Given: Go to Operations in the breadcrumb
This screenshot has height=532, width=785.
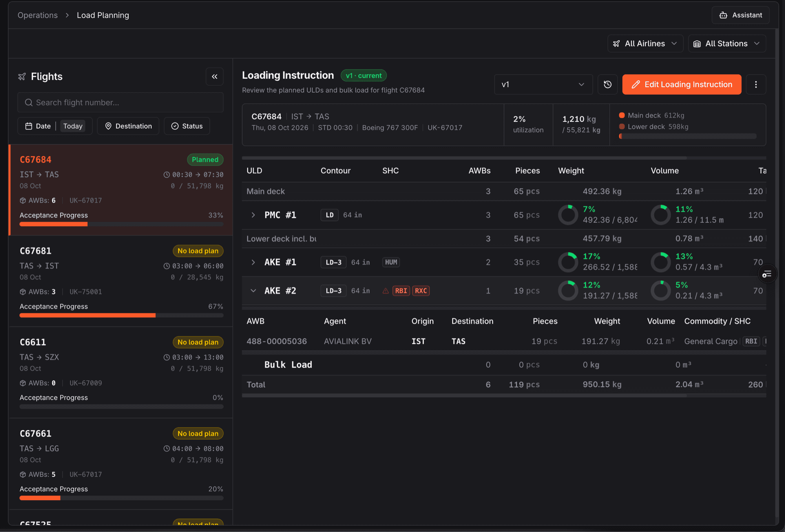Looking at the screenshot, I should coord(38,15).
